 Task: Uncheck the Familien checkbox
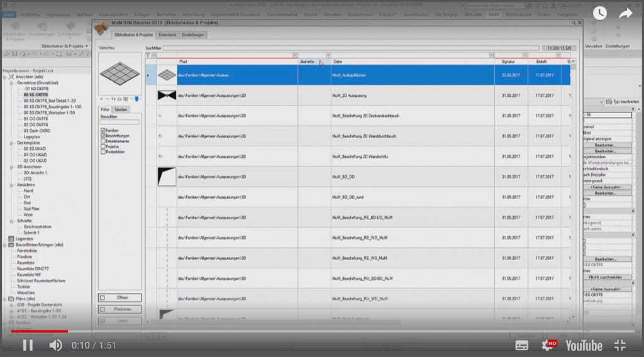pyautogui.click(x=102, y=130)
